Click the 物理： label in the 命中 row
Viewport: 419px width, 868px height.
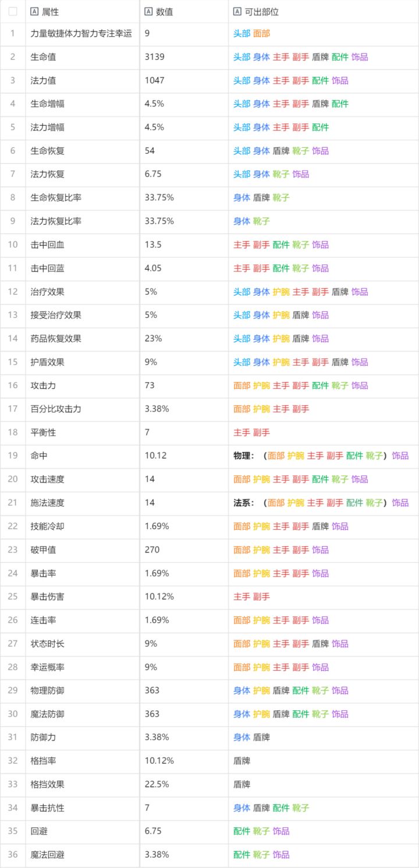(x=244, y=455)
